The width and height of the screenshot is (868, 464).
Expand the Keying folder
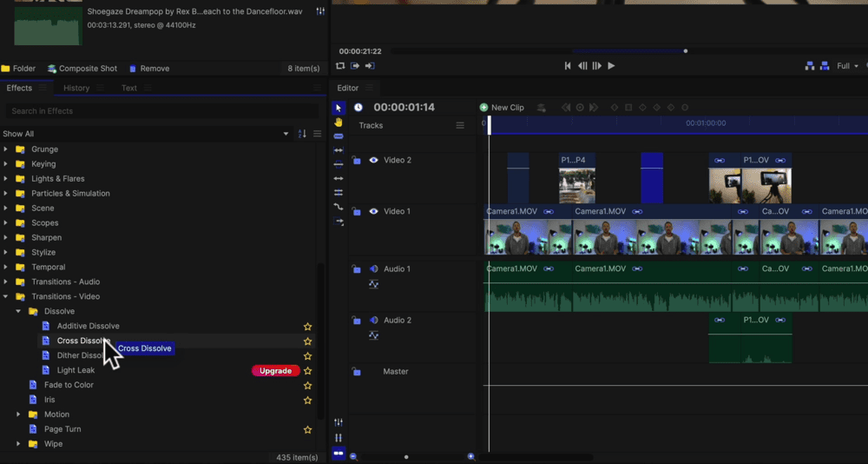(5, 164)
